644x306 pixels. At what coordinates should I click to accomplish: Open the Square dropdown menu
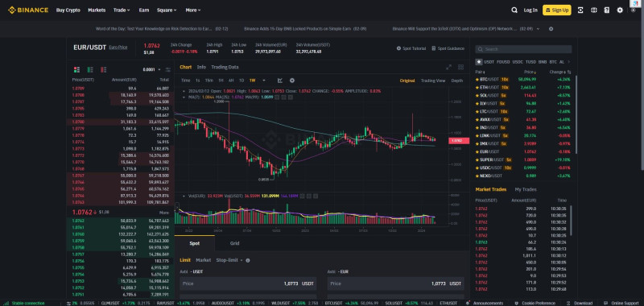[x=167, y=10]
